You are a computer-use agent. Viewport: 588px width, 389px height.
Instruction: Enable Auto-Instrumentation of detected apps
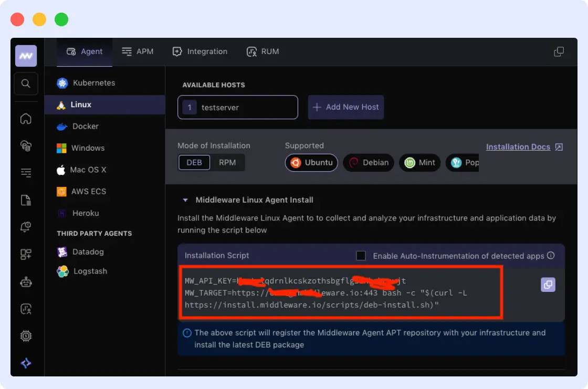(361, 256)
